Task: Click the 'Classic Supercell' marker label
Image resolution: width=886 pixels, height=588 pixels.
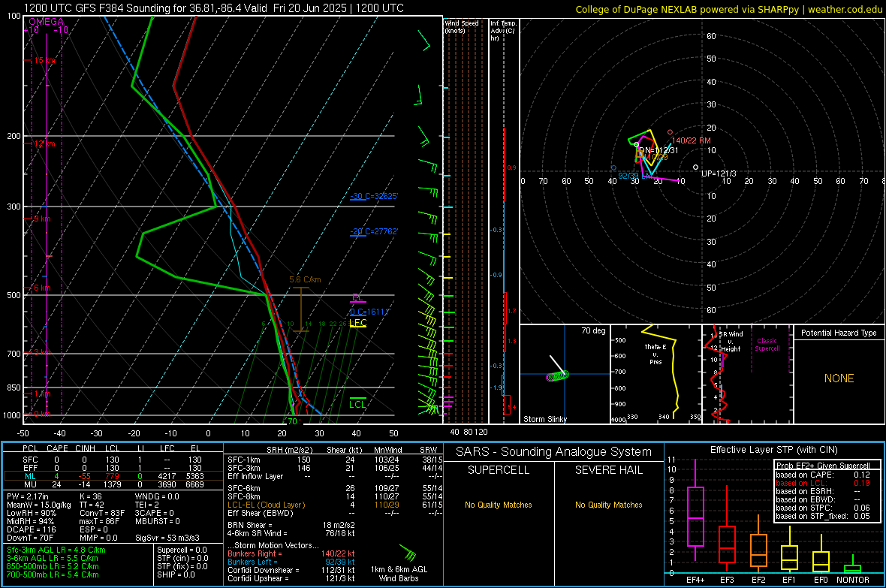Action: click(767, 345)
